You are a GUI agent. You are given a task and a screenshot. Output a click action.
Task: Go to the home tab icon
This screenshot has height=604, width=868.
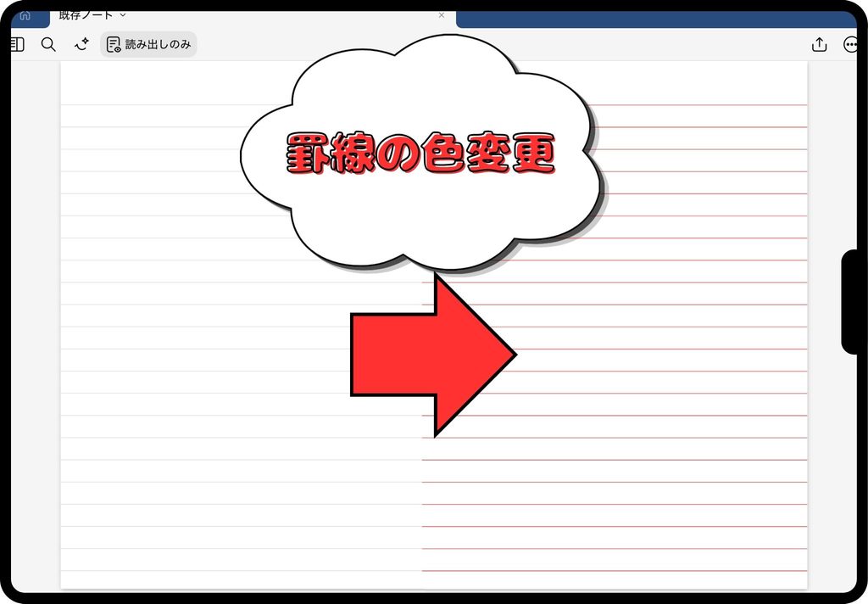(x=25, y=15)
